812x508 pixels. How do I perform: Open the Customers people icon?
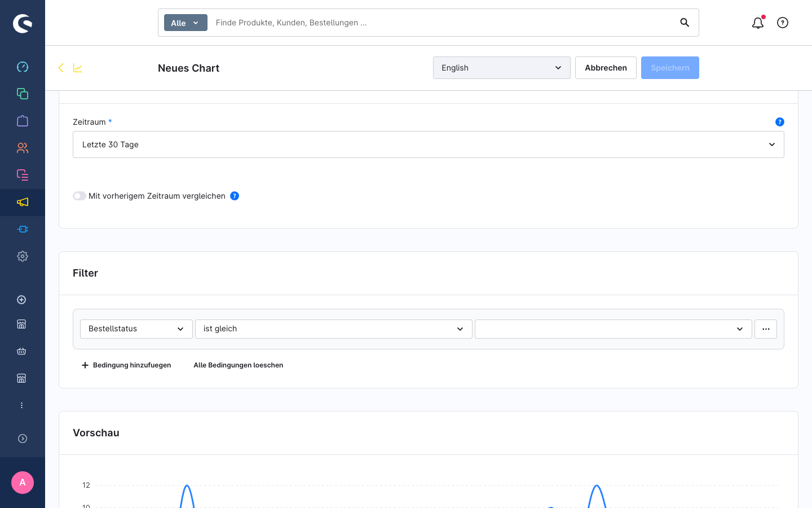[x=23, y=148]
